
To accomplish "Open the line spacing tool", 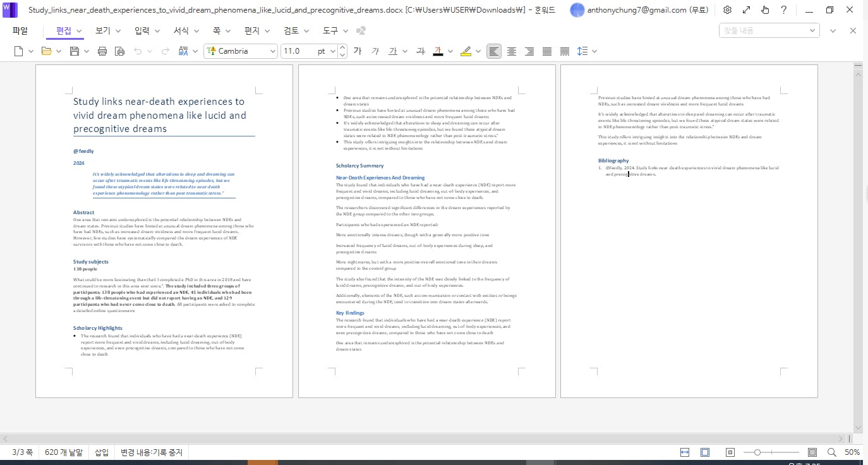I will (x=582, y=51).
